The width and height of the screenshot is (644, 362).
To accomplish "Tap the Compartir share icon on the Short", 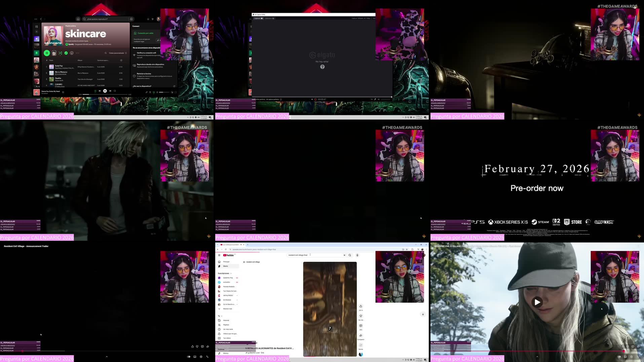I will pyautogui.click(x=361, y=336).
